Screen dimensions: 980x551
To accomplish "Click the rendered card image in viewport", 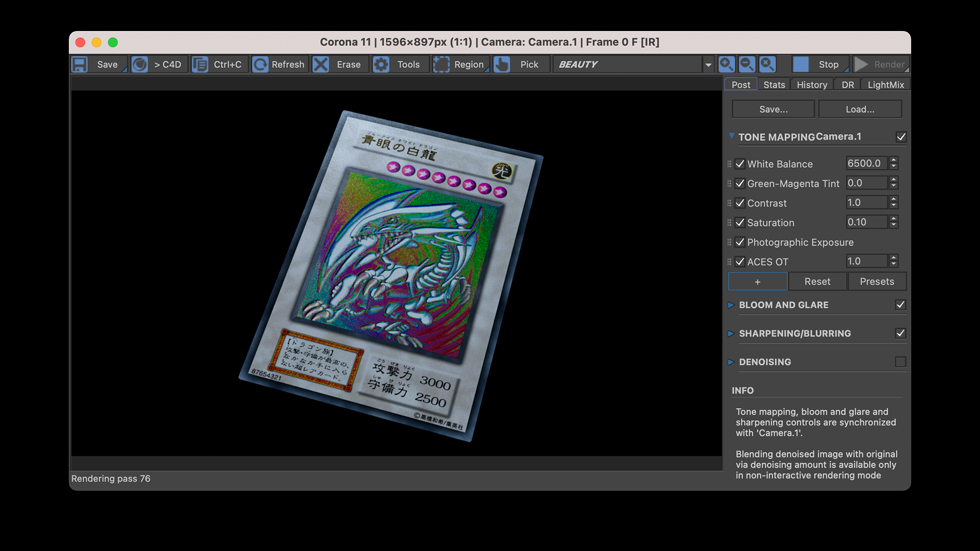I will (391, 275).
